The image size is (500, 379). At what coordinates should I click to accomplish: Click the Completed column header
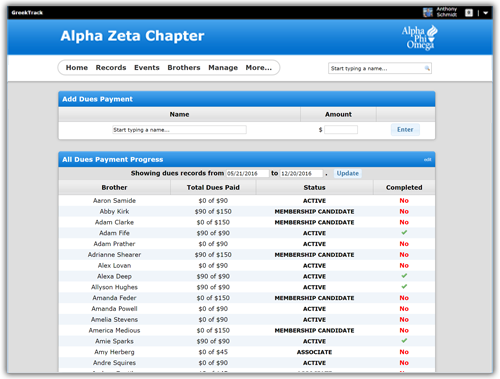(x=404, y=188)
